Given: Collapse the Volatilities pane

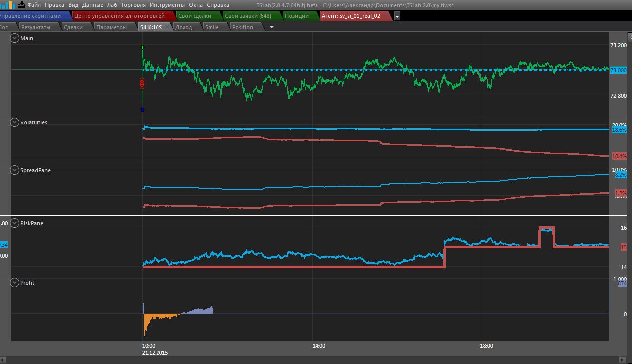Looking at the screenshot, I should click(15, 122).
